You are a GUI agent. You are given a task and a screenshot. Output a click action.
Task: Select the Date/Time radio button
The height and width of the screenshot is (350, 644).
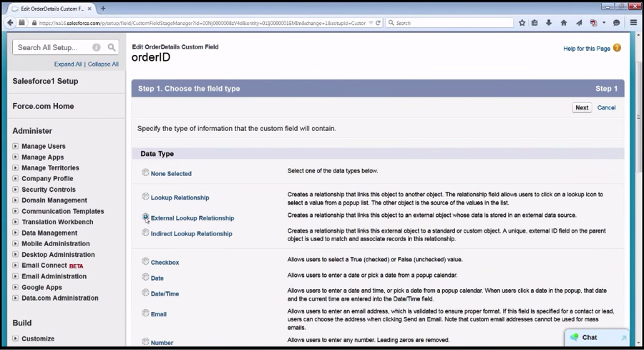tap(145, 293)
